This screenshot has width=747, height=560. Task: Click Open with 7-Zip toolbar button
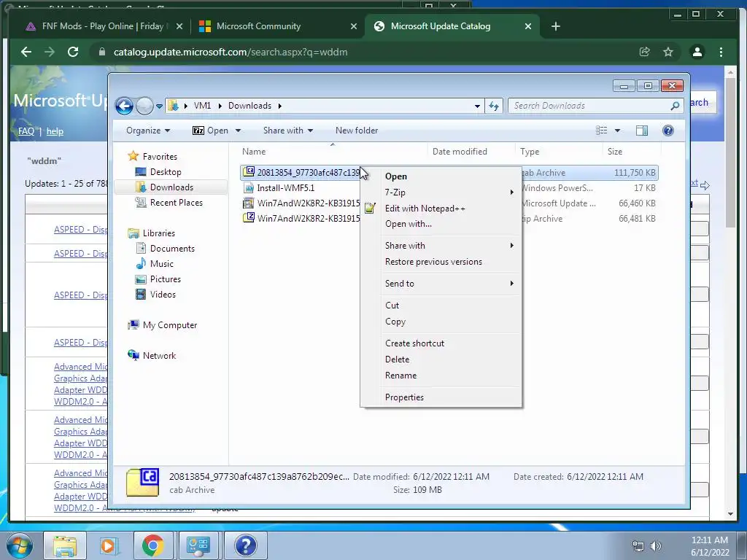[x=210, y=131]
